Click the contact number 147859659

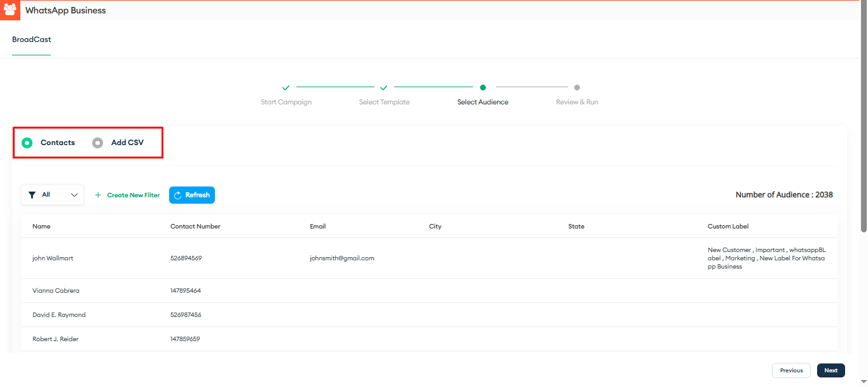(185, 339)
